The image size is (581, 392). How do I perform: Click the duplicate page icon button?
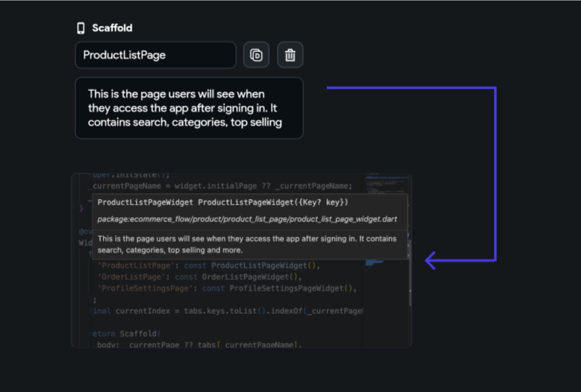pos(256,55)
